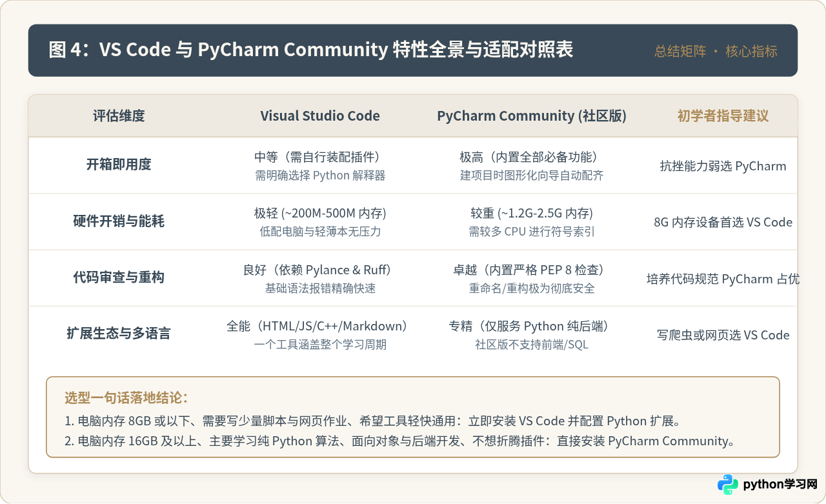Screen dimensions: 826x504
Task: Click the note "重命名/重构极为彻底安全"
Action: tap(532, 288)
